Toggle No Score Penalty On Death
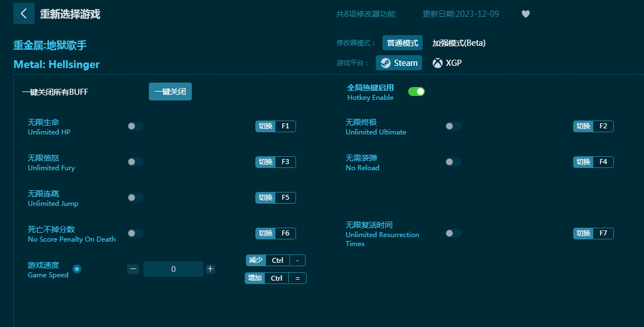 click(x=135, y=233)
